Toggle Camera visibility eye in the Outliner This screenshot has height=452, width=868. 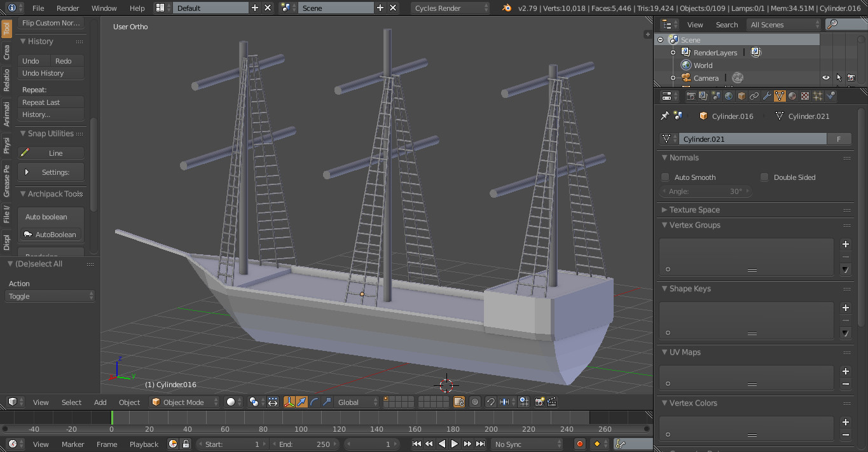[825, 78]
